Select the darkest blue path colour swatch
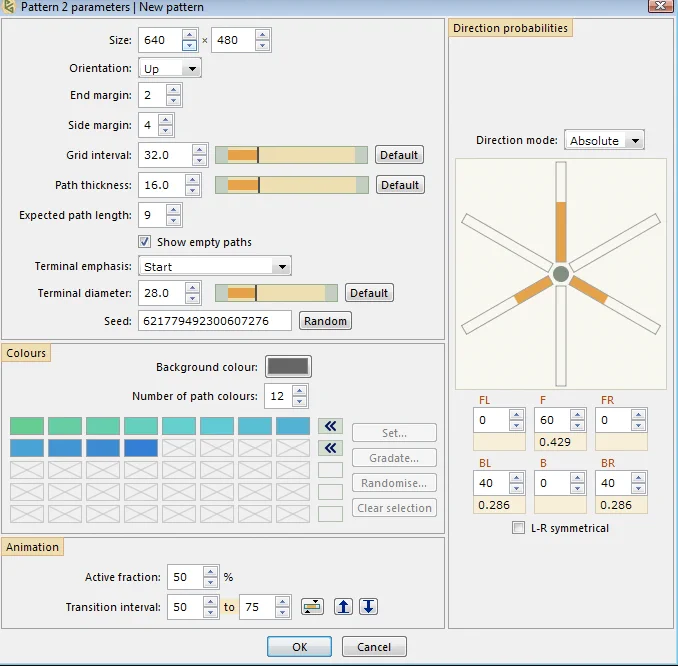Image resolution: width=678 pixels, height=666 pixels. click(x=141, y=448)
